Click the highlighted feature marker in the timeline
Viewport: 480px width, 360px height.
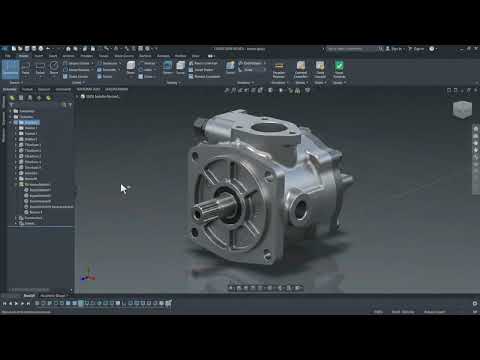(x=81, y=303)
